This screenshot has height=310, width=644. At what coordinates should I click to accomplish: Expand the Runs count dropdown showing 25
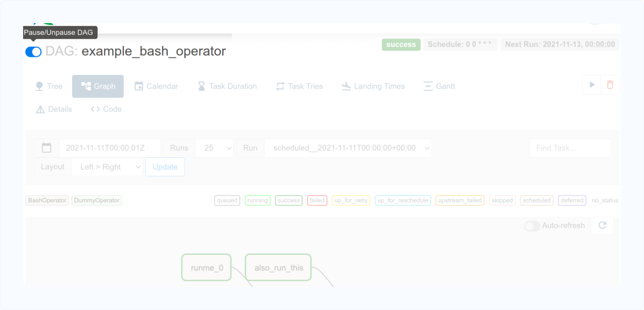click(214, 148)
